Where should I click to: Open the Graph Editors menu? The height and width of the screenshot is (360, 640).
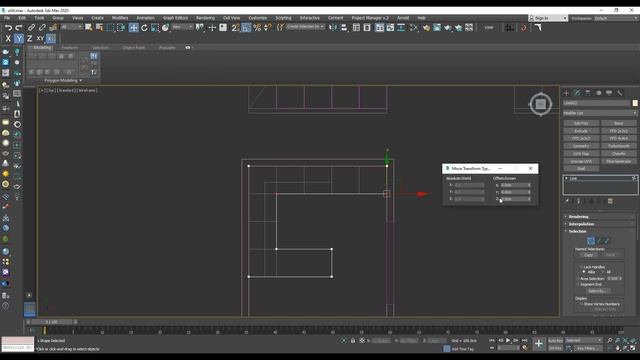click(175, 18)
